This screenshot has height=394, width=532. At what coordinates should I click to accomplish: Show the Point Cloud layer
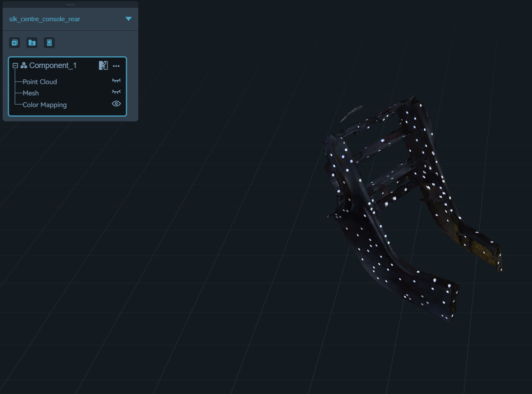116,81
